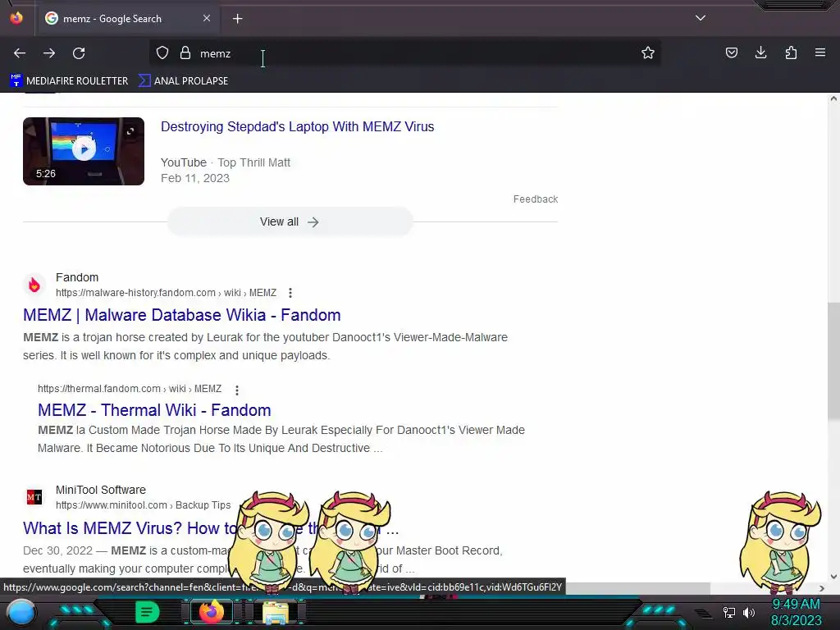Open MEMZ - Thermal Wiki - Fandom result

pyautogui.click(x=154, y=410)
